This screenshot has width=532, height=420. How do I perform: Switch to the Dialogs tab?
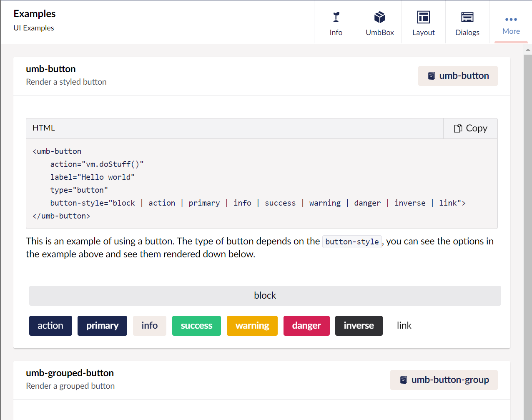467,23
